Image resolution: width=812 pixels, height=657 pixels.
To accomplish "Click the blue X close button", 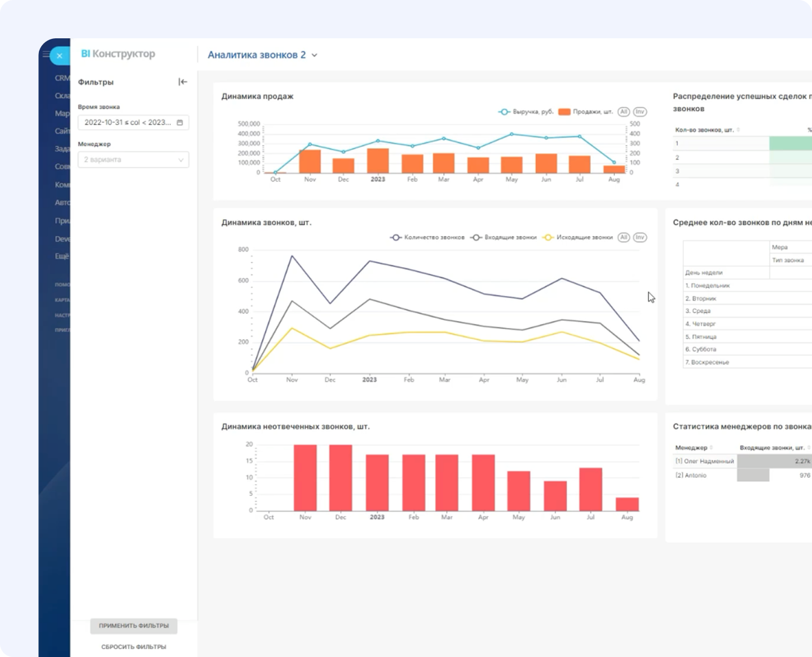I will point(60,56).
